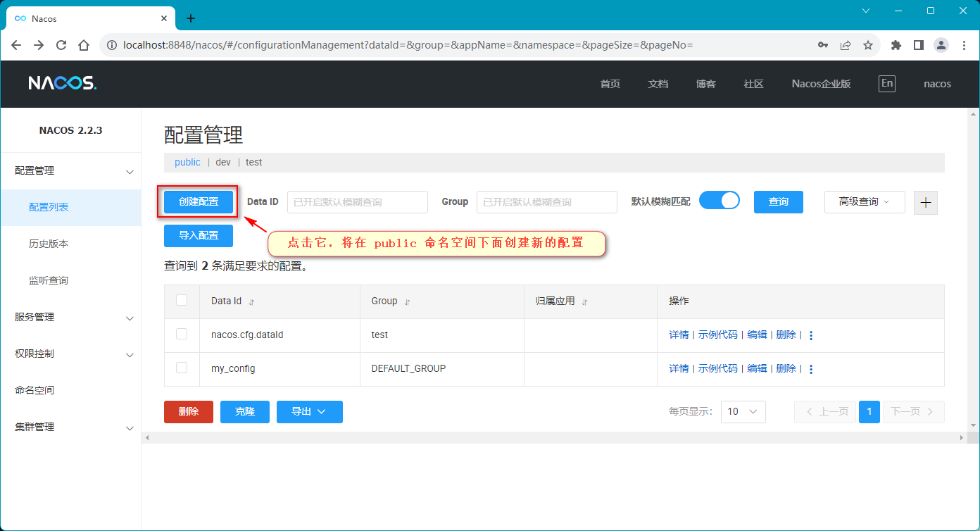This screenshot has height=531, width=980.
Task: Click the browser forward arrow
Action: pos(39,45)
